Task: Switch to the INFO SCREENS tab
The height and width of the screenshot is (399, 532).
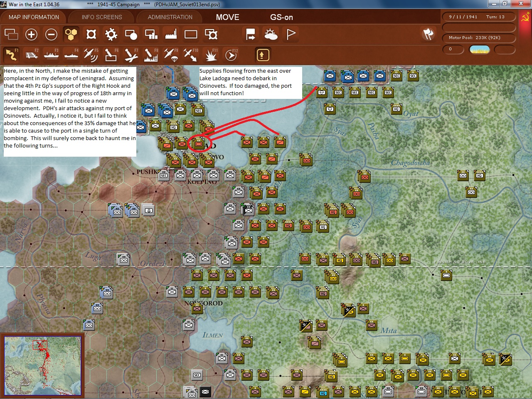Action: (102, 17)
